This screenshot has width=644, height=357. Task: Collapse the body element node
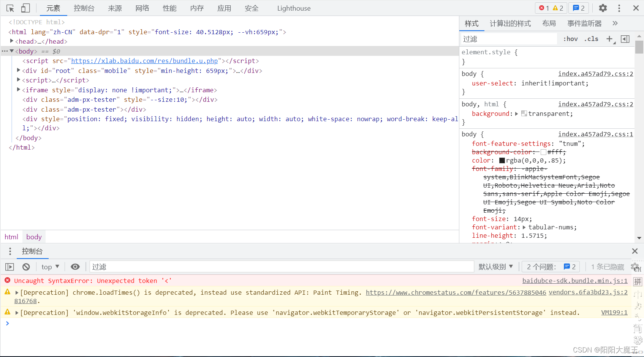point(12,51)
